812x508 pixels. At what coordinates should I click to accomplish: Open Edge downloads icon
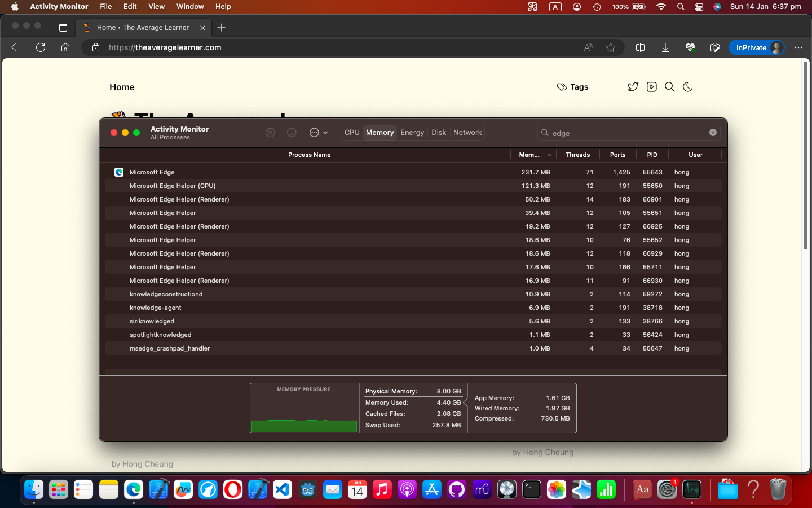tap(665, 47)
